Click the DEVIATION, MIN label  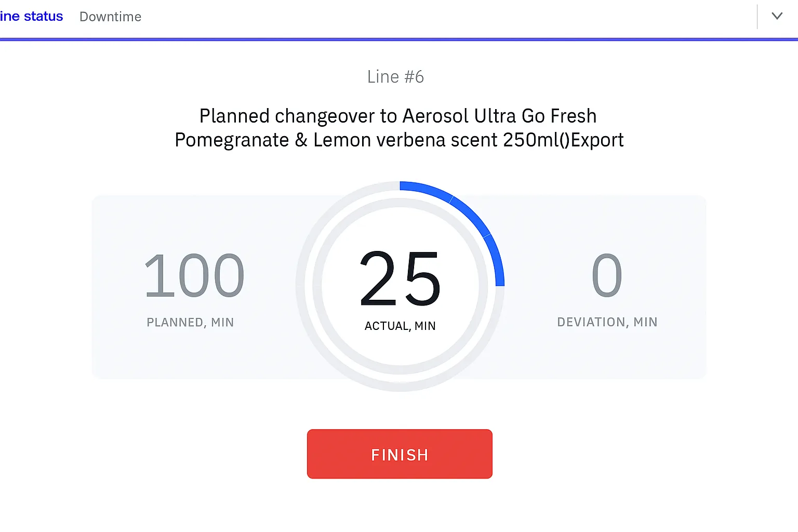(x=607, y=322)
